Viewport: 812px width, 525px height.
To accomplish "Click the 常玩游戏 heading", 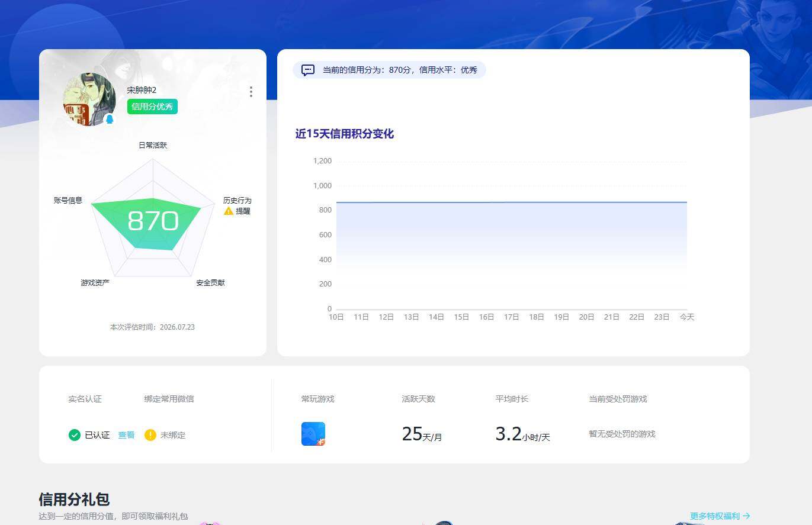I will pos(318,399).
